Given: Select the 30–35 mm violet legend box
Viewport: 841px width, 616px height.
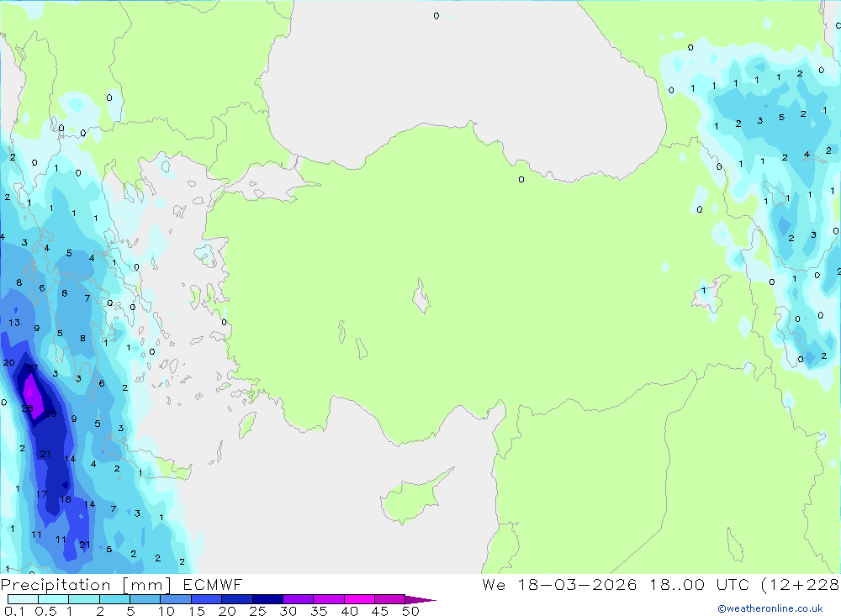Looking at the screenshot, I should click(x=299, y=599).
